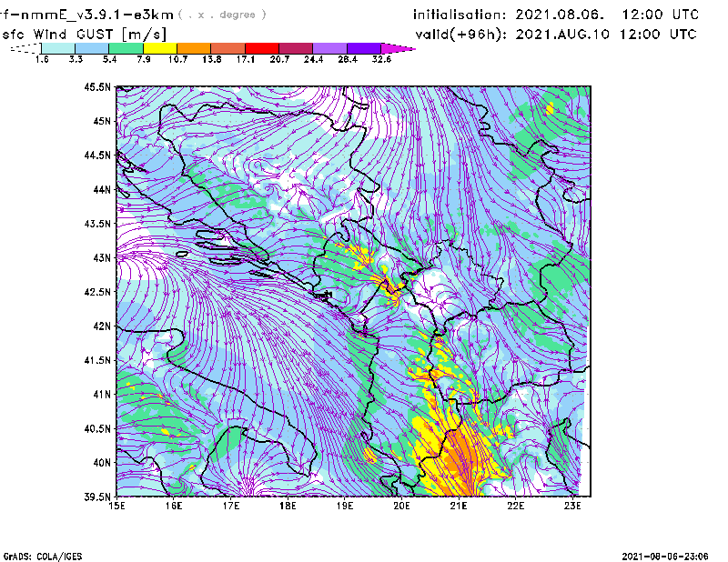Image resolution: width=728 pixels, height=562 pixels.
Task: Click the 22E longitude label
Action: (x=515, y=506)
